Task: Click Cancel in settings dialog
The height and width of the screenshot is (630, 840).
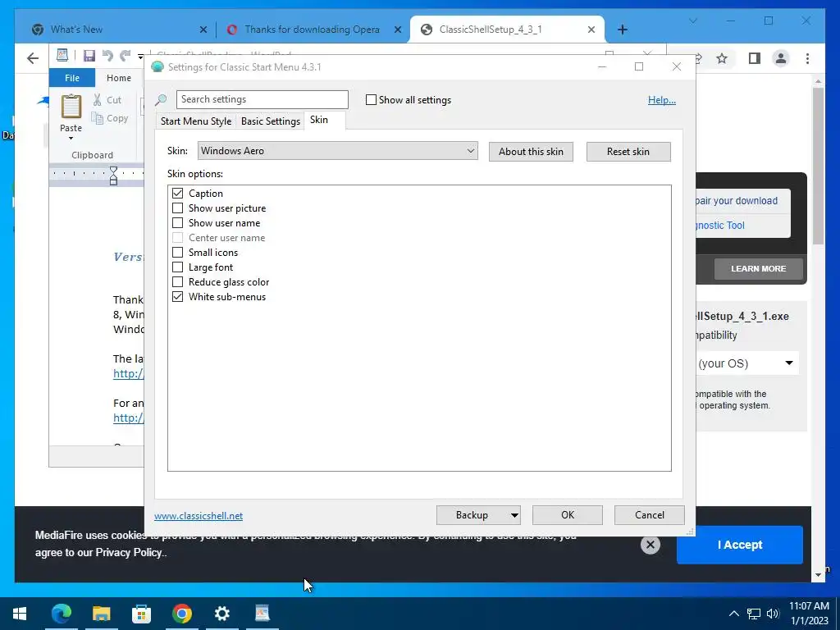Action: click(x=650, y=515)
